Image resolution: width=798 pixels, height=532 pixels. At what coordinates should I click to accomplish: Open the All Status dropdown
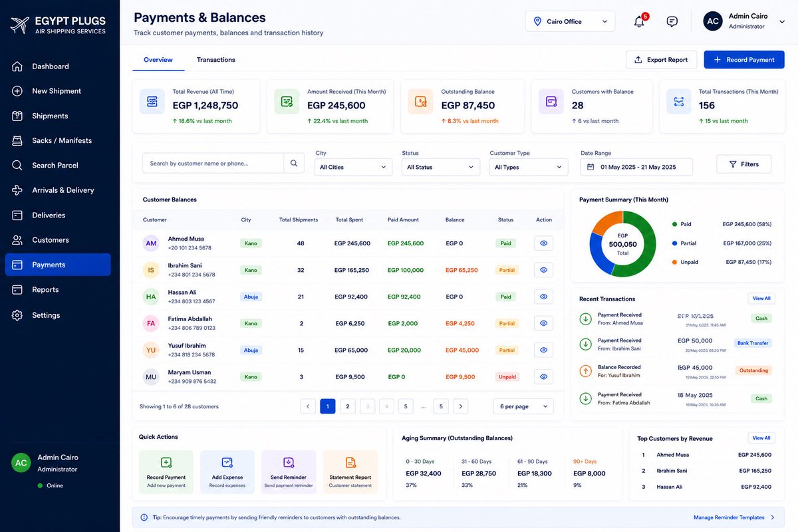441,167
